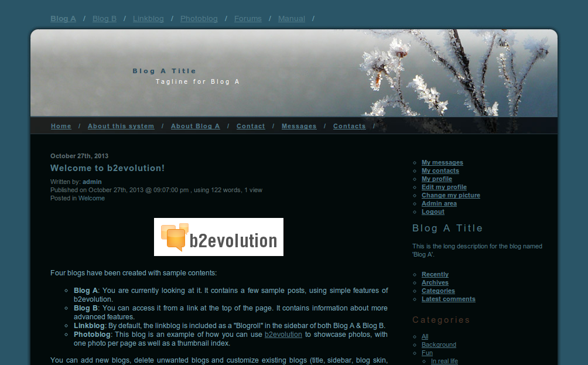Filter by the Background category
588x365 pixels.
[x=439, y=344]
